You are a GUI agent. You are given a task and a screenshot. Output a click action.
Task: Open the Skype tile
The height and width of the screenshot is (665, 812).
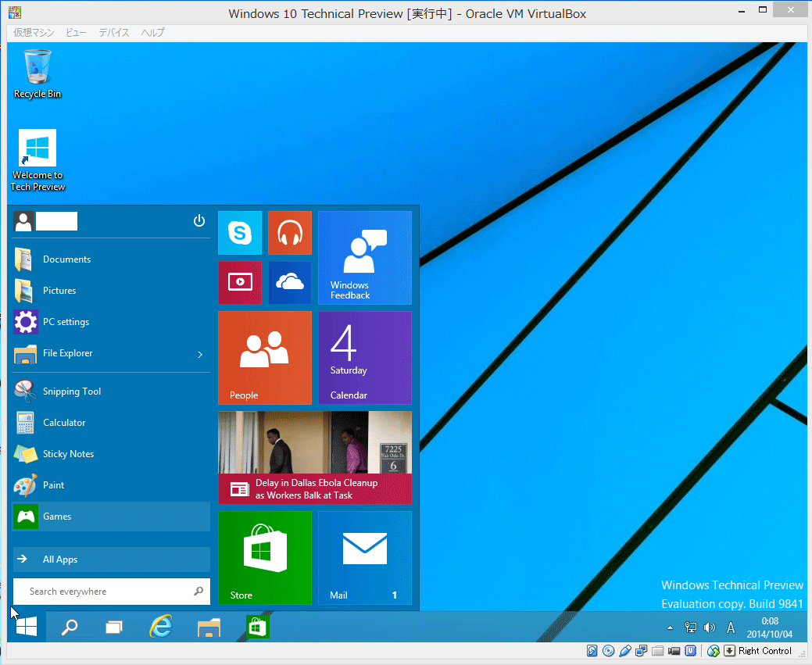pyautogui.click(x=240, y=233)
